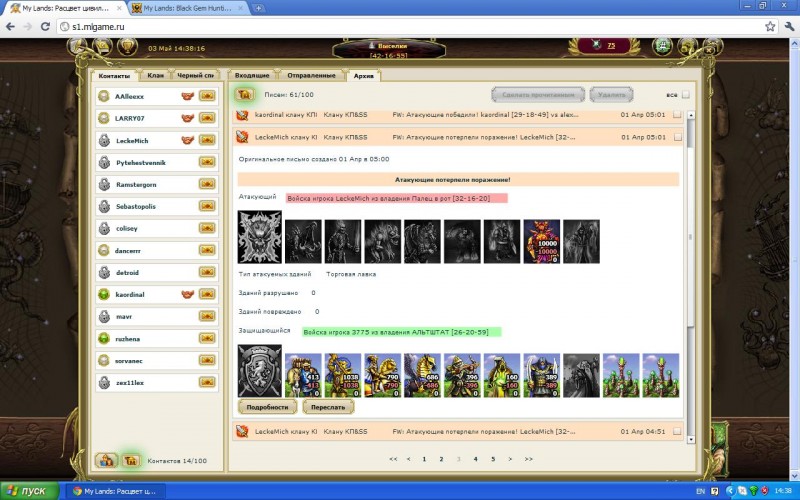Open the mail icon beside dancerrr
This screenshot has width=800, height=500.
point(207,250)
